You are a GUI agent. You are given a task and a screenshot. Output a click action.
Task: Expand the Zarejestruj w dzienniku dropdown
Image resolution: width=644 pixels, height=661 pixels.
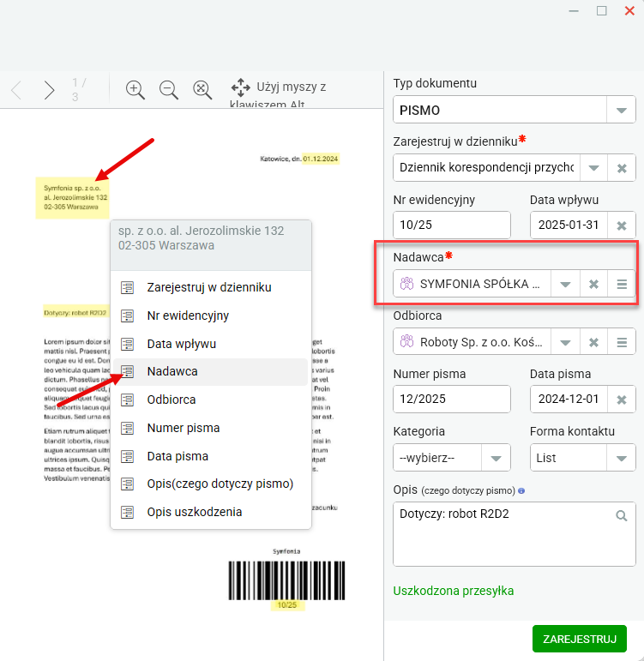(x=593, y=168)
